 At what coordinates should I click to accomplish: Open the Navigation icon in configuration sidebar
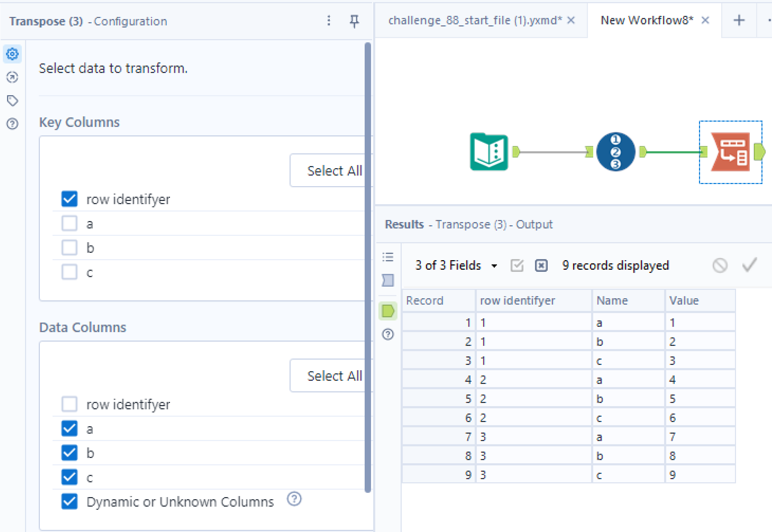point(12,77)
